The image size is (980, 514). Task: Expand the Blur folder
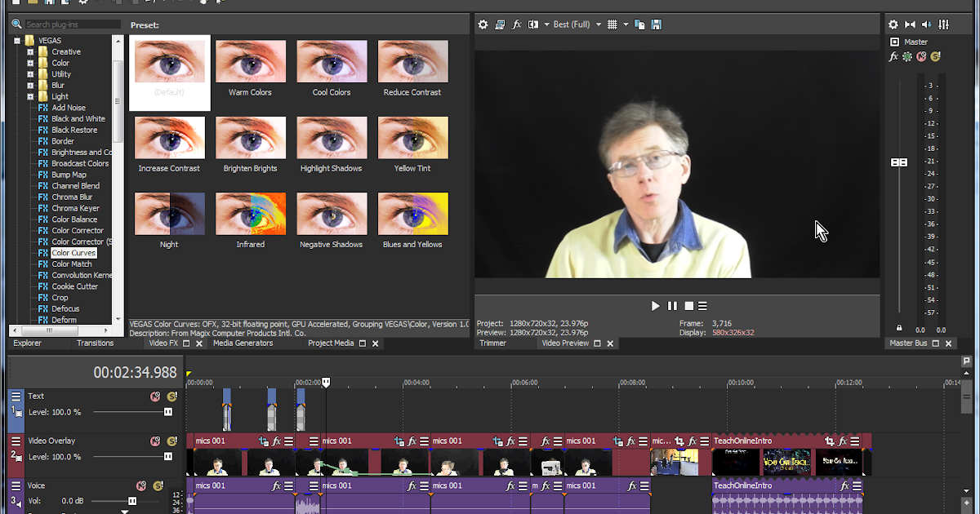tap(30, 85)
